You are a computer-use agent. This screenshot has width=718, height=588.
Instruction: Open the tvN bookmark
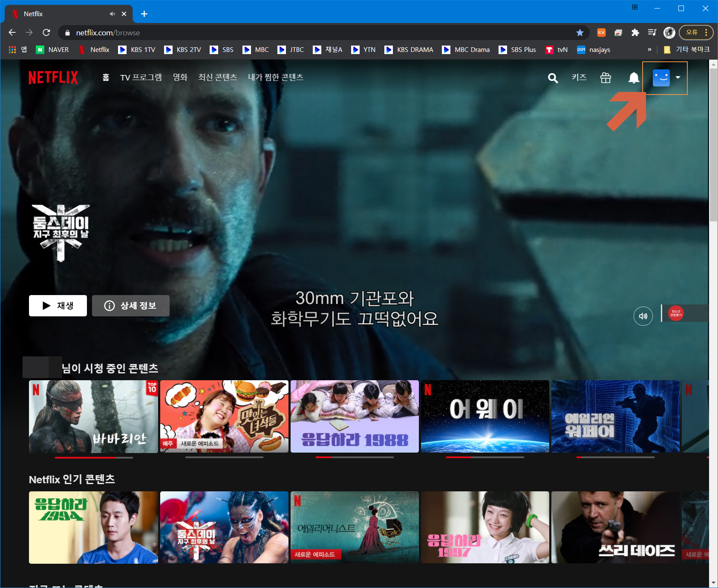(x=557, y=50)
